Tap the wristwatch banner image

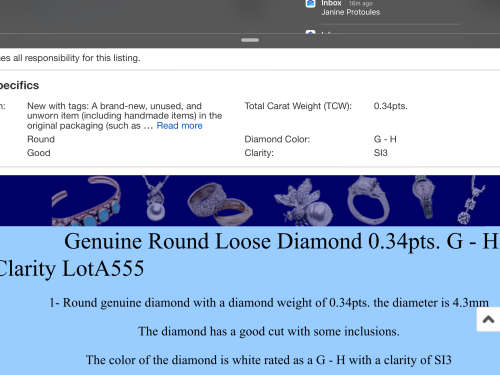pyautogui.click(x=424, y=197)
